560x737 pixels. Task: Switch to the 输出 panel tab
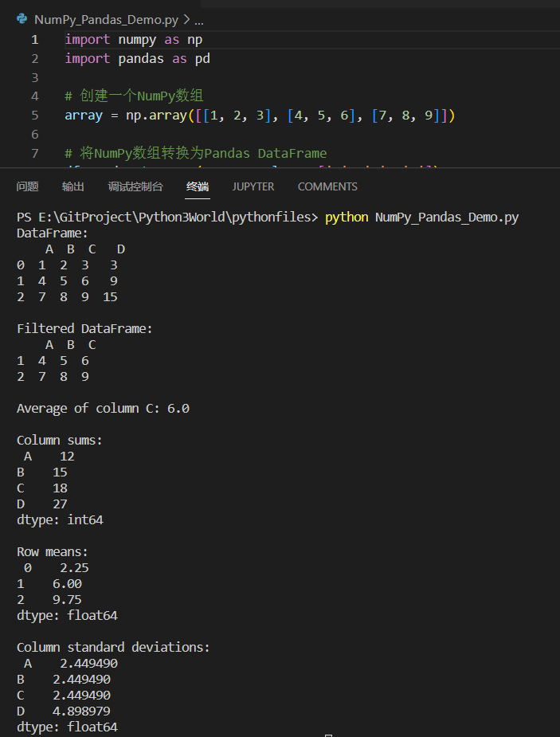click(72, 186)
